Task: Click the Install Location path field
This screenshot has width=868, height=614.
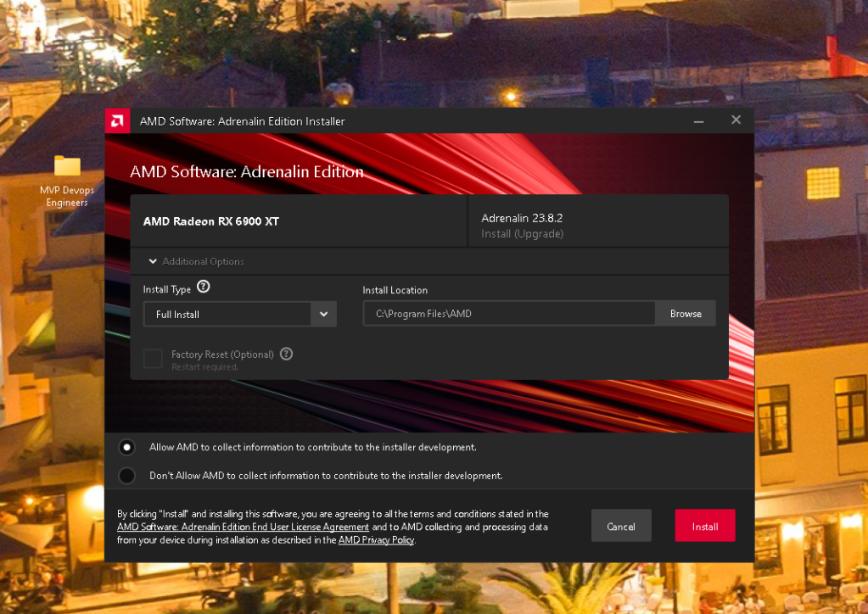Action: click(x=509, y=314)
